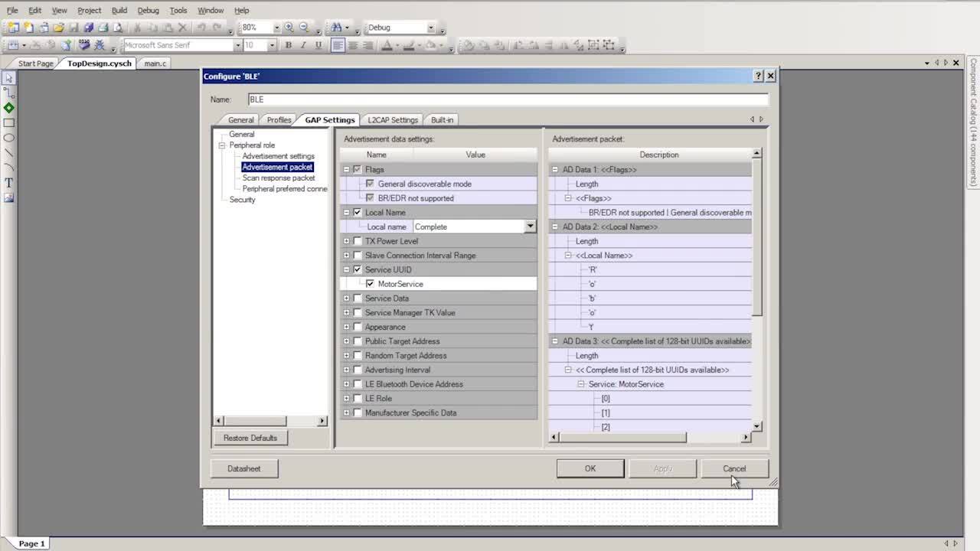The image size is (980, 551).
Task: Uncheck the MotorService checkbox
Action: tap(371, 283)
